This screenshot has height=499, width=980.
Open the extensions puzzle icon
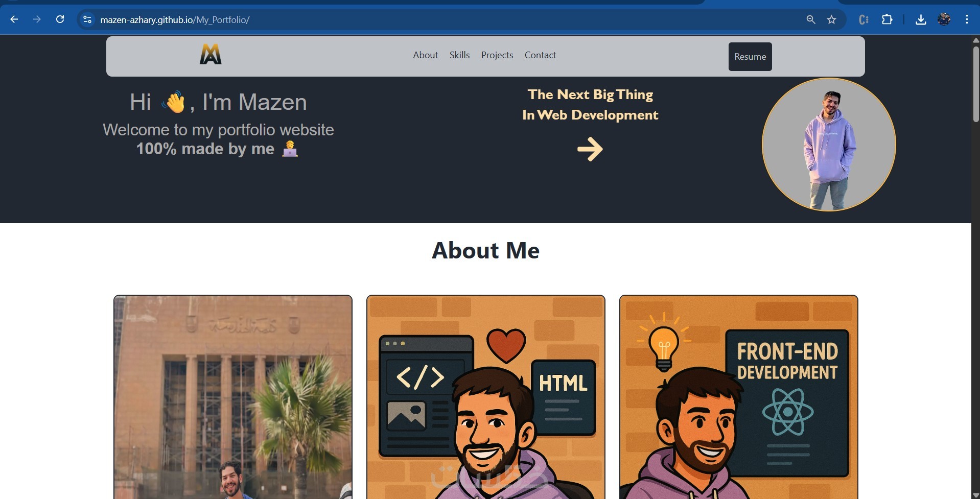(x=887, y=19)
